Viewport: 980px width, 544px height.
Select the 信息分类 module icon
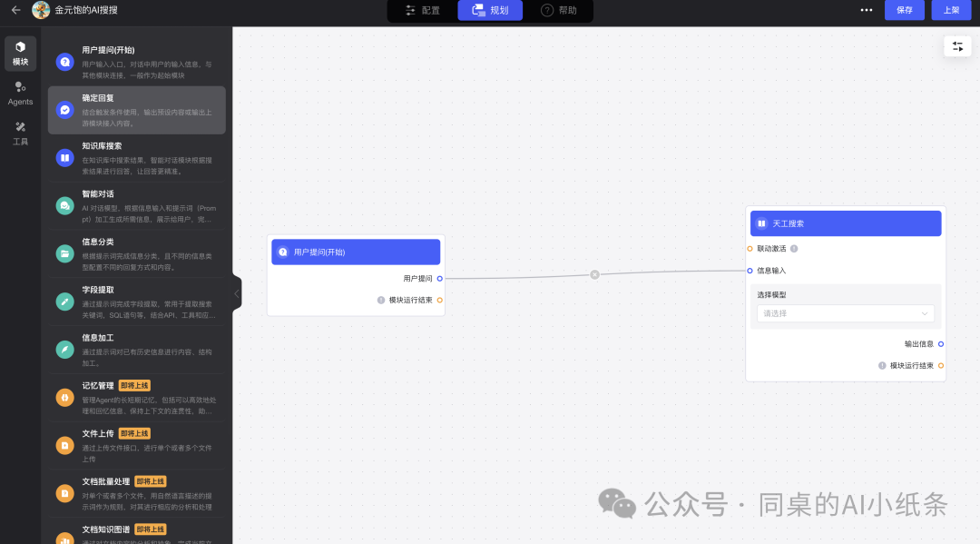65,254
